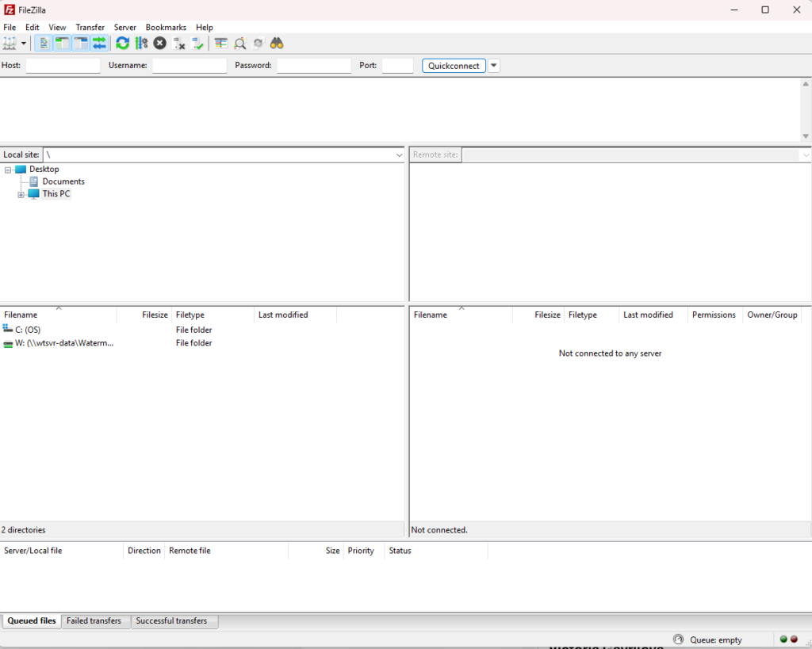Image resolution: width=812 pixels, height=649 pixels.
Task: Click the Host input field
Action: click(x=63, y=66)
